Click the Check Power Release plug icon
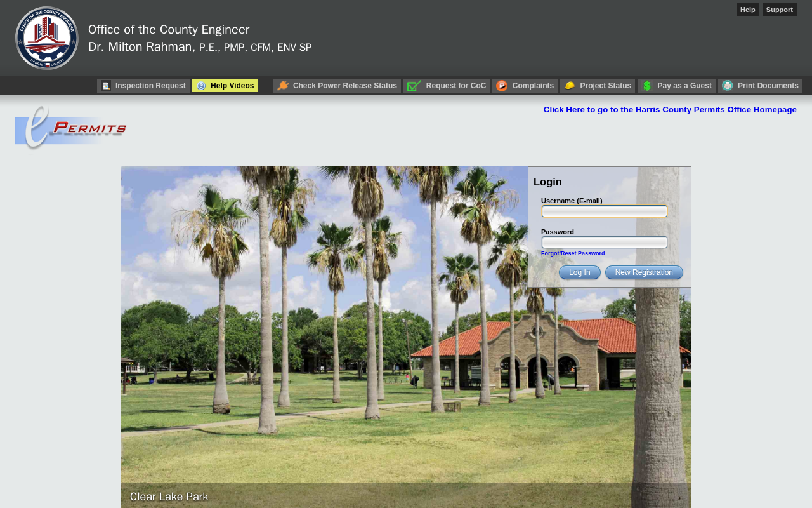 click(283, 86)
